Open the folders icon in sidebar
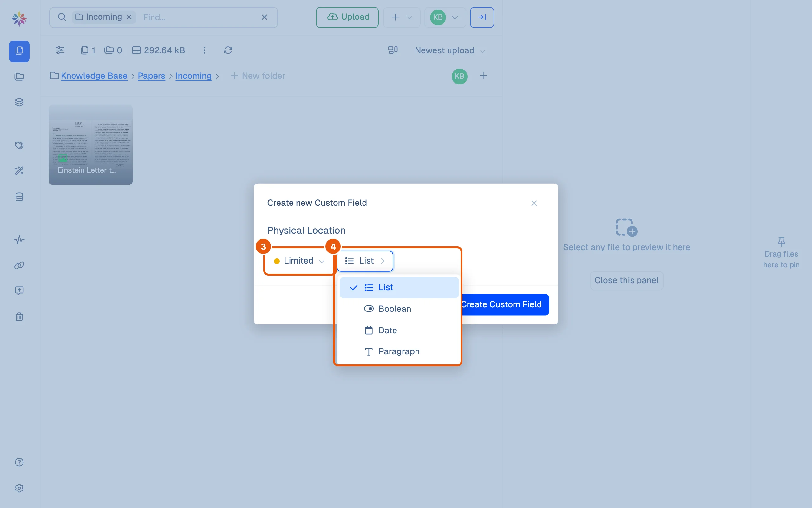Screen dimensions: 812x508 19,77
